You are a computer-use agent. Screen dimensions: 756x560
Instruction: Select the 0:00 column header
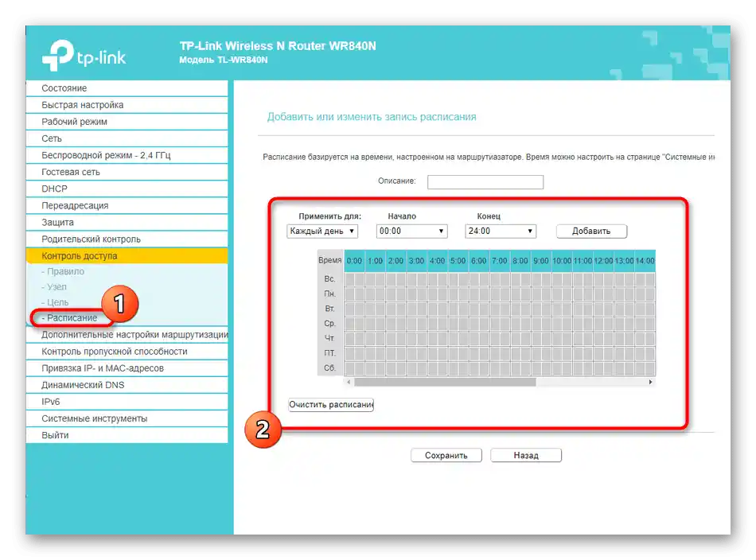click(x=354, y=261)
